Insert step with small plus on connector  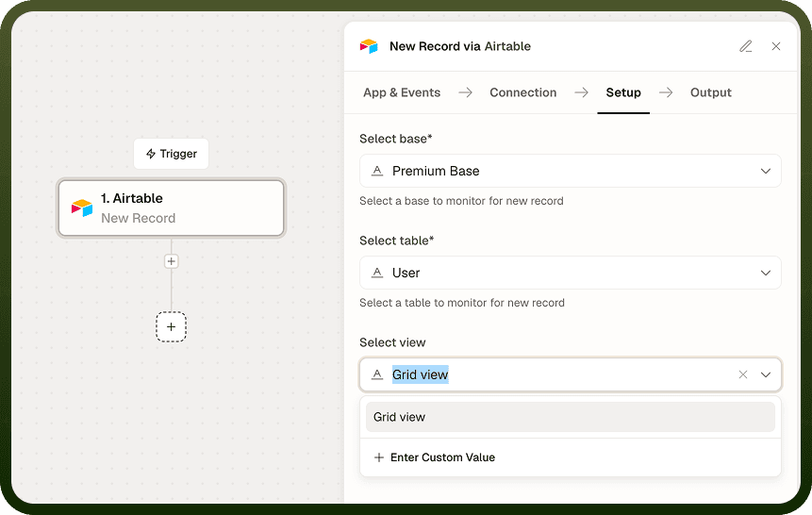[x=172, y=261]
